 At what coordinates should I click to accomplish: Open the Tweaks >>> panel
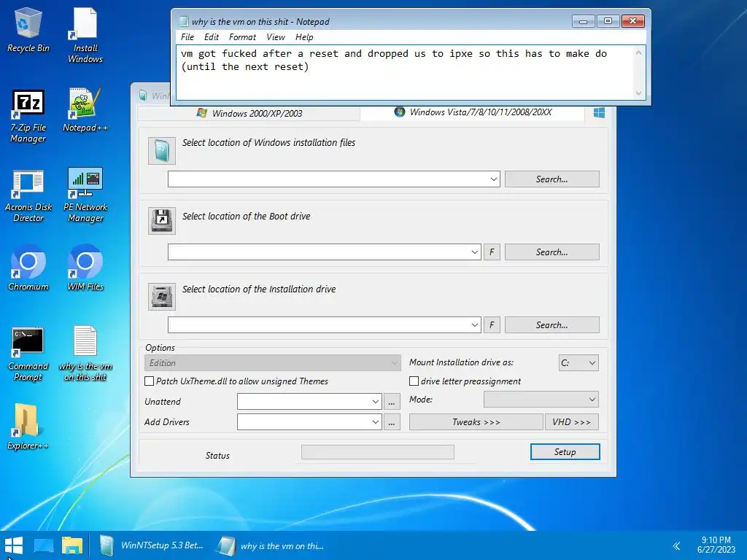(x=476, y=422)
